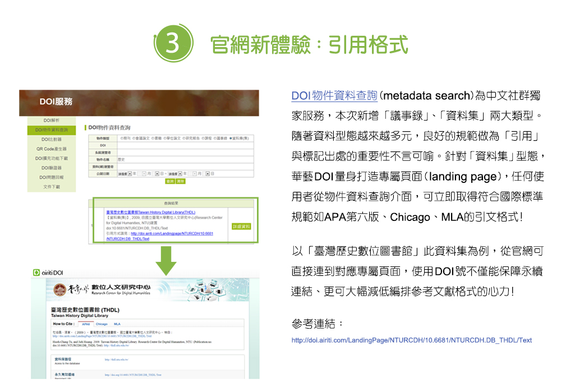The width and height of the screenshot is (561, 392).
Task: Open DOI擴充功能下載 sidebar item
Action: [x=52, y=159]
